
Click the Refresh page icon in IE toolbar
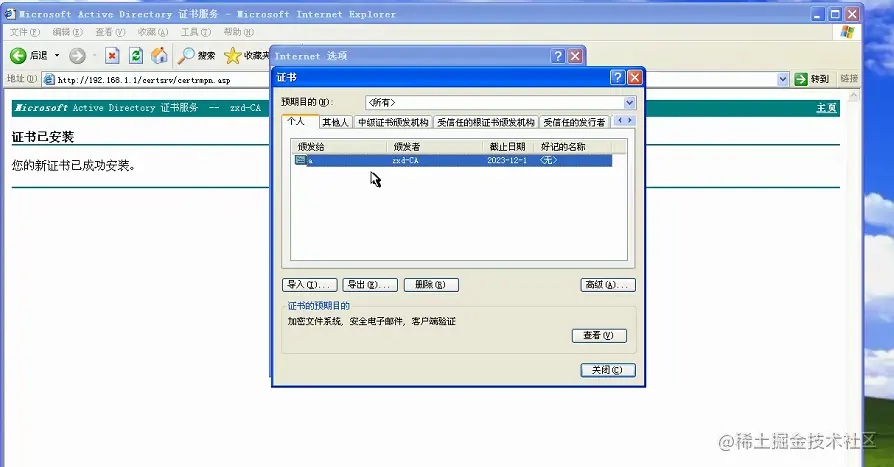point(136,55)
